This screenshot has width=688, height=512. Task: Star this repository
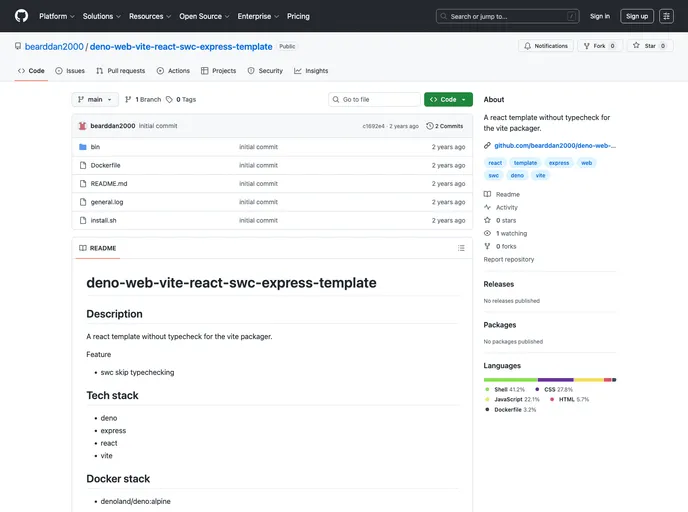click(x=649, y=46)
